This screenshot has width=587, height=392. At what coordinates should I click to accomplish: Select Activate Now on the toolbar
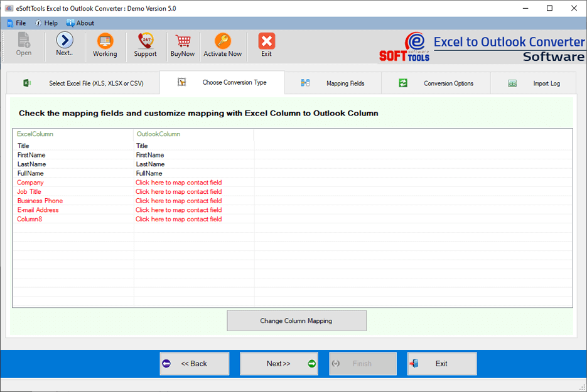tap(223, 45)
